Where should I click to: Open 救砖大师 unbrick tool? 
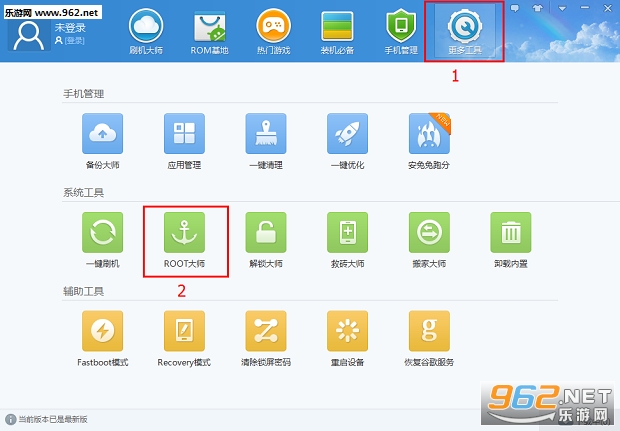pyautogui.click(x=347, y=233)
